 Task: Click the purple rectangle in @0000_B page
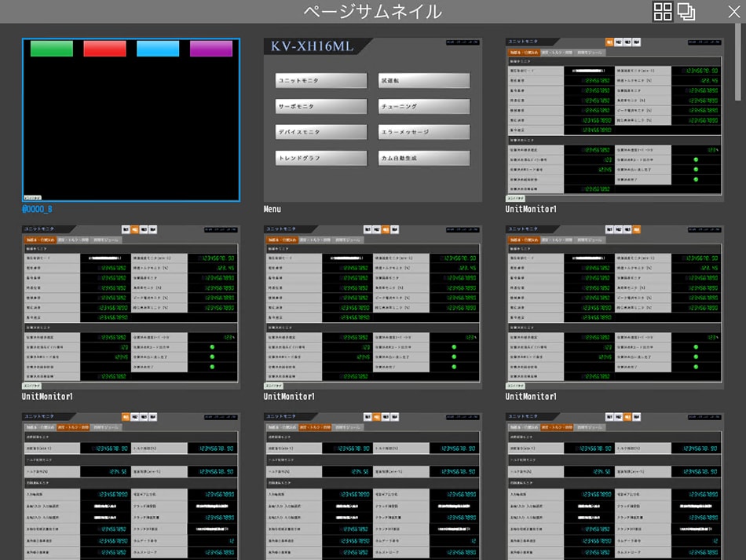(x=211, y=49)
